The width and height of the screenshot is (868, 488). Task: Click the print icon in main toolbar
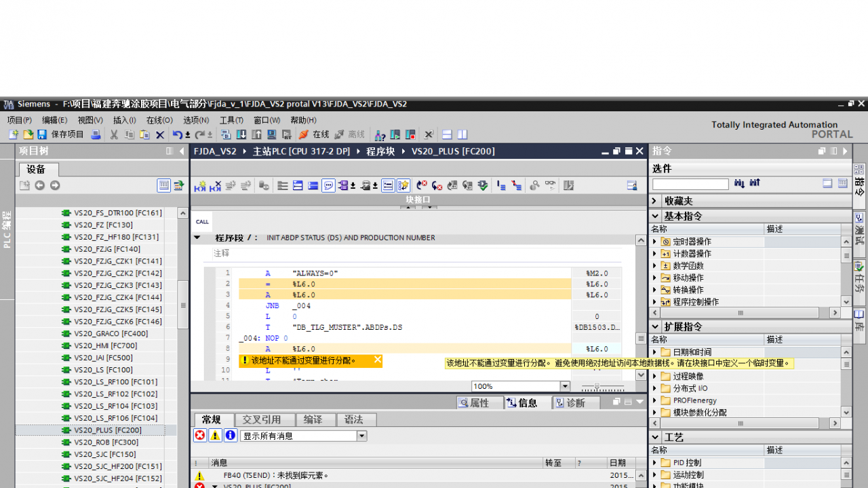[x=96, y=135]
